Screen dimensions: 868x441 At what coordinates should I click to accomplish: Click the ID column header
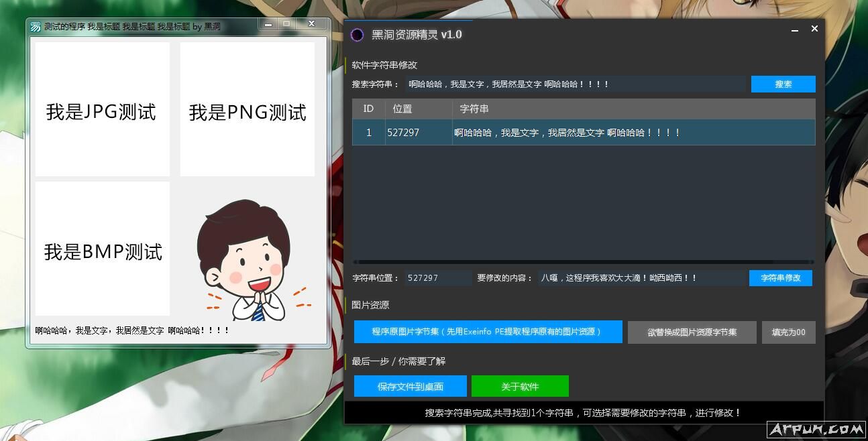click(368, 109)
